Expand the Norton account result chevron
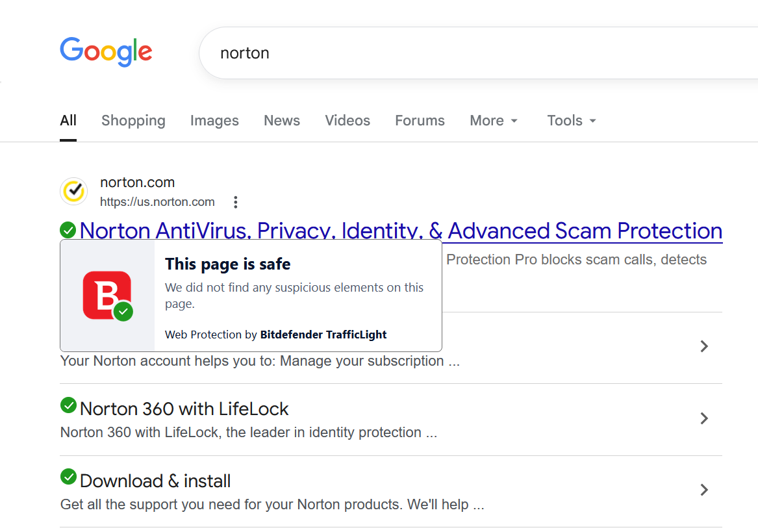Viewport: 758px width, 532px height. pos(704,346)
